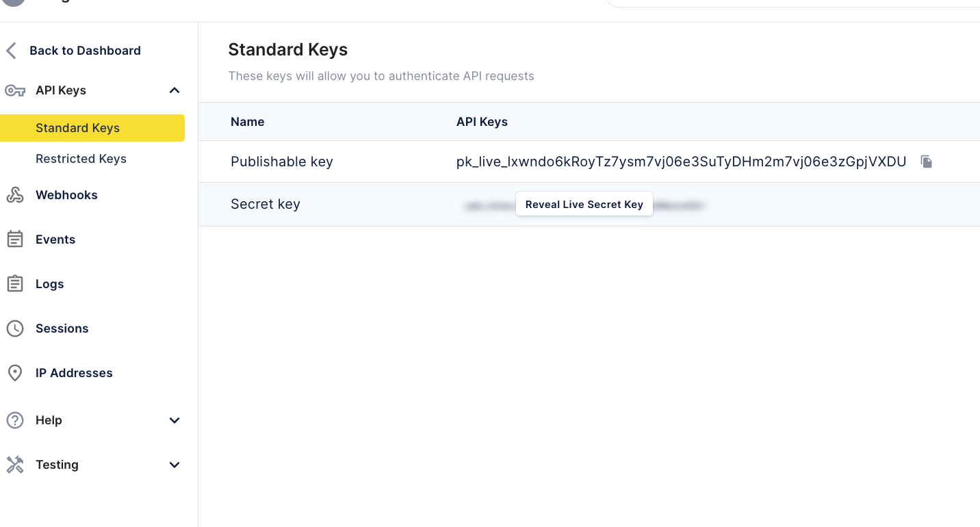Screen dimensions: 980x527
Task: Click the Events calendar icon
Action: (x=14, y=239)
